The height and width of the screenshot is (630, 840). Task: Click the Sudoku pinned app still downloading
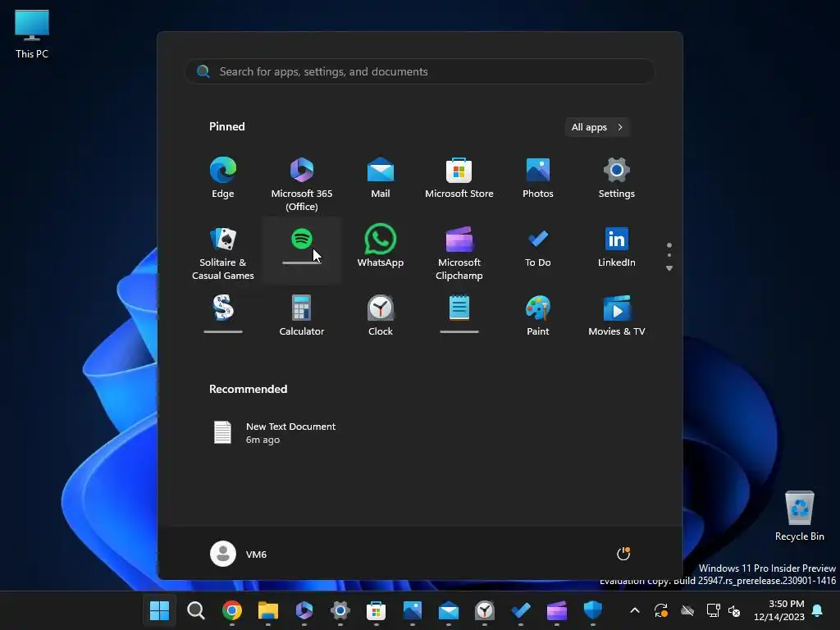coord(223,308)
